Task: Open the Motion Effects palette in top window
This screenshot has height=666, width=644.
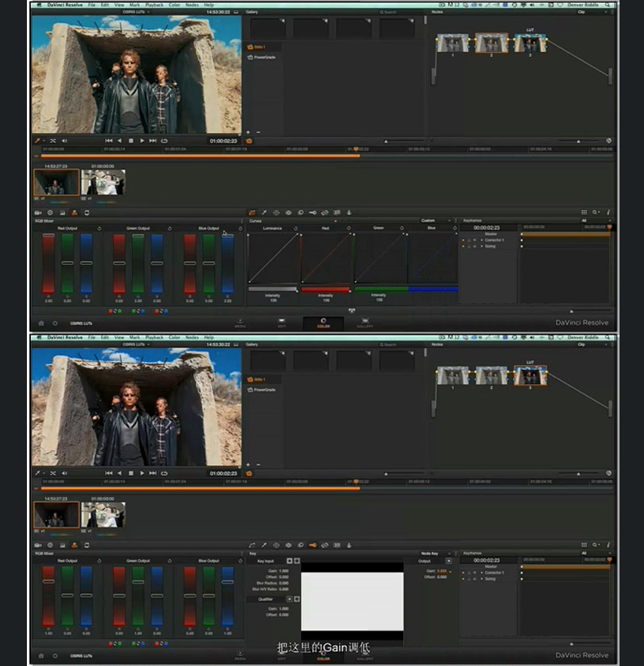Action: point(86,213)
